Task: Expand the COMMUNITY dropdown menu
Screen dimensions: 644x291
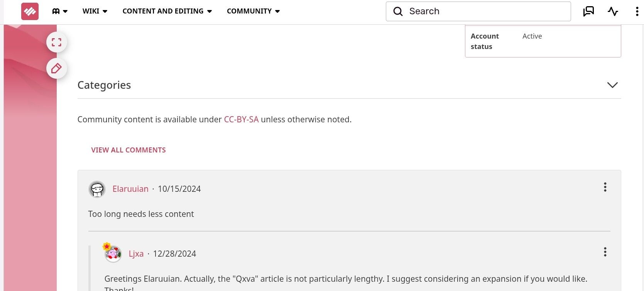Action: 253,11
